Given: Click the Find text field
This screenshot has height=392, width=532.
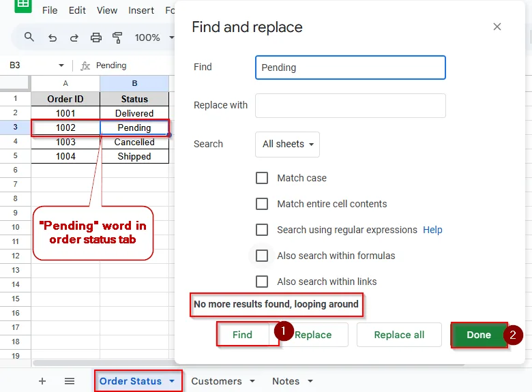Looking at the screenshot, I should (x=351, y=67).
